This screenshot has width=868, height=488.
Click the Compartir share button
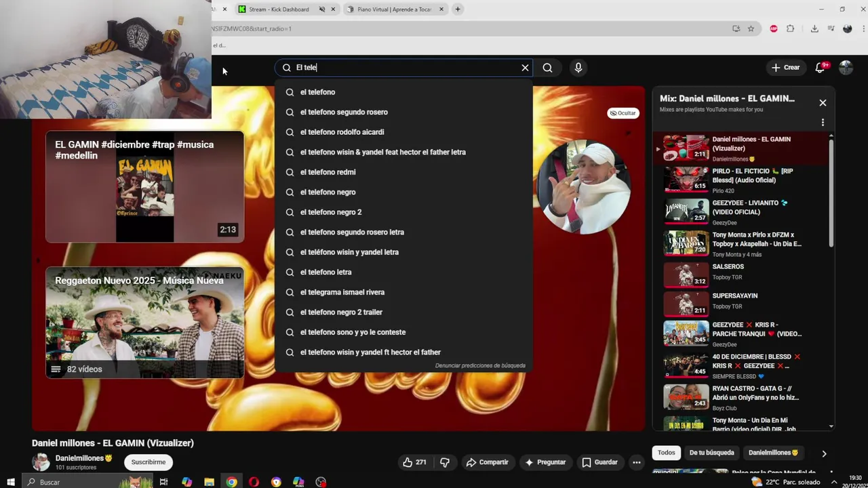click(x=487, y=462)
